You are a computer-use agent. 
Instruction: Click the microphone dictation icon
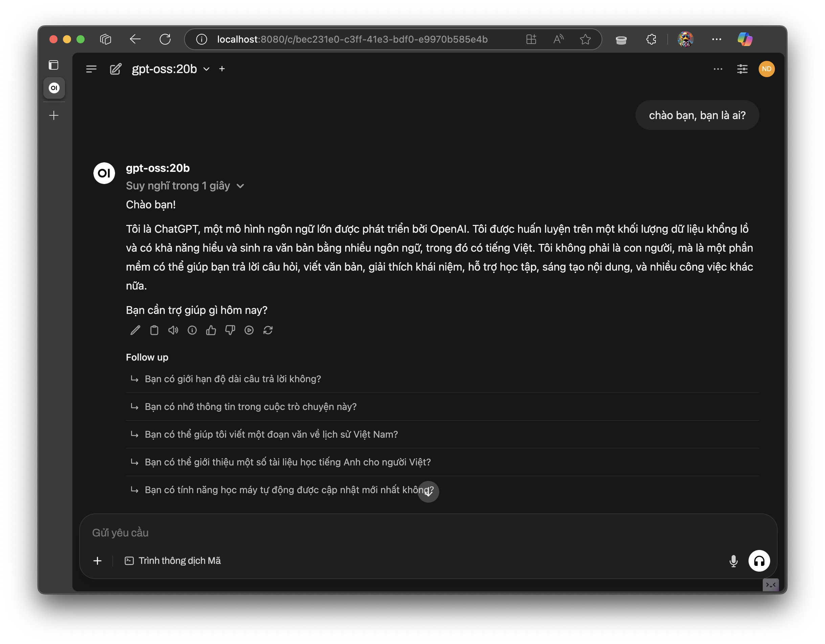(733, 561)
